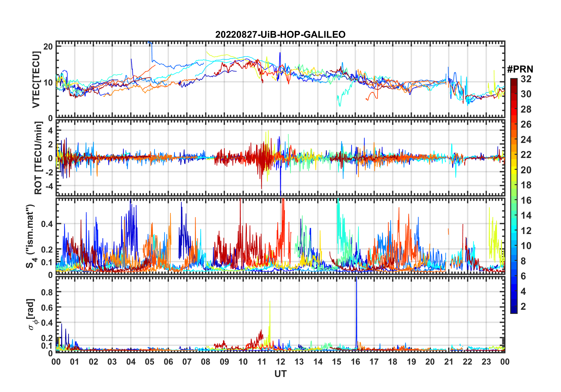Screen dimensions: 561x392
Task: Click colorbar tick label 18
Action: pos(526,185)
